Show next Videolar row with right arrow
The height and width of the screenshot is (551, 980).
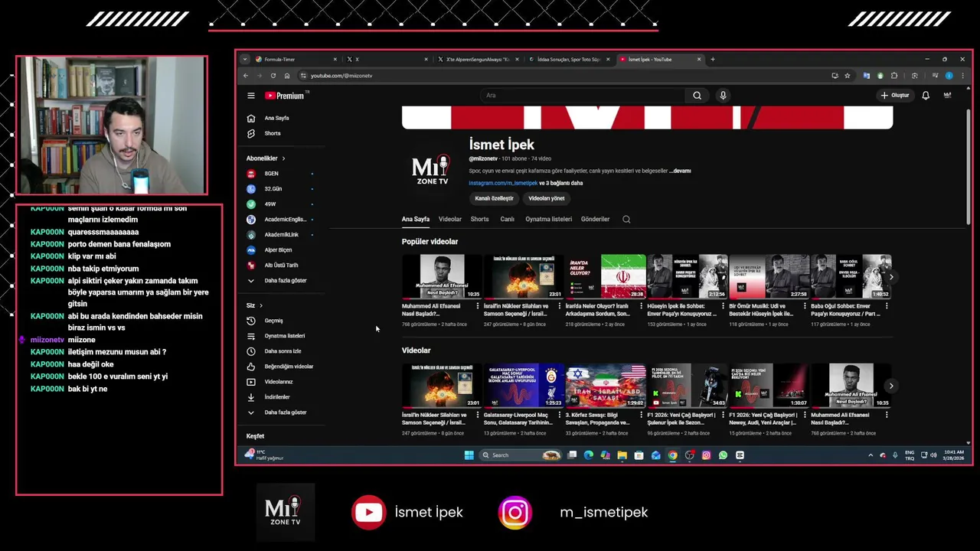(x=890, y=386)
